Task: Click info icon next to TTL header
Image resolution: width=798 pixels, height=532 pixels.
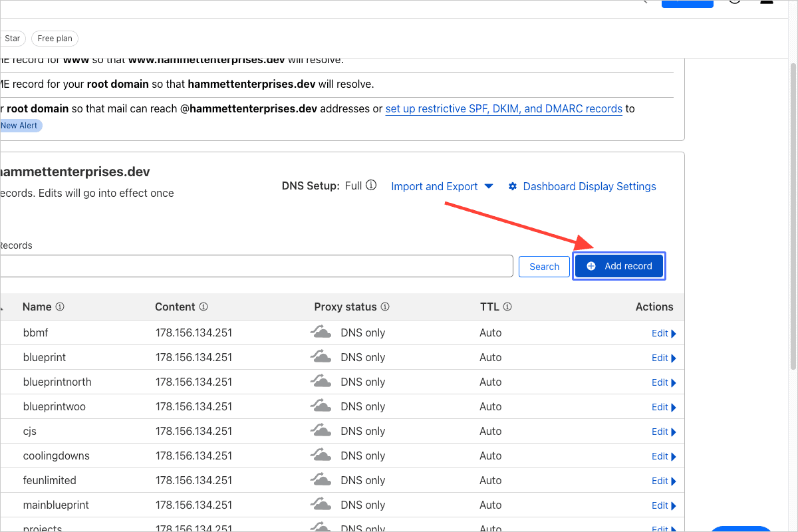Action: pyautogui.click(x=507, y=307)
